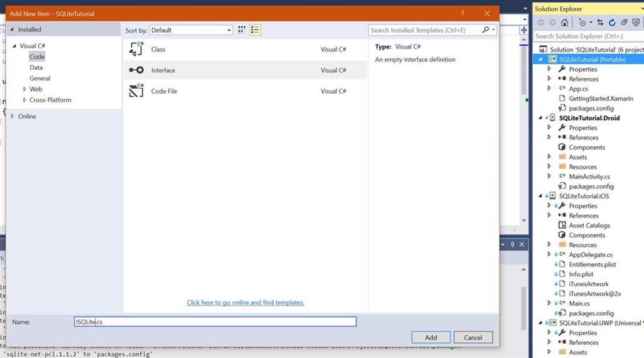Click Forward arrow in Solution Explorer toolbar
Image resolution: width=644 pixels, height=358 pixels.
pos(553,23)
